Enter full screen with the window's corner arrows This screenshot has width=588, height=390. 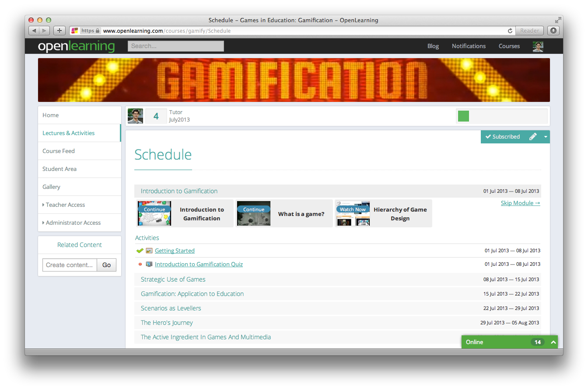[558, 20]
